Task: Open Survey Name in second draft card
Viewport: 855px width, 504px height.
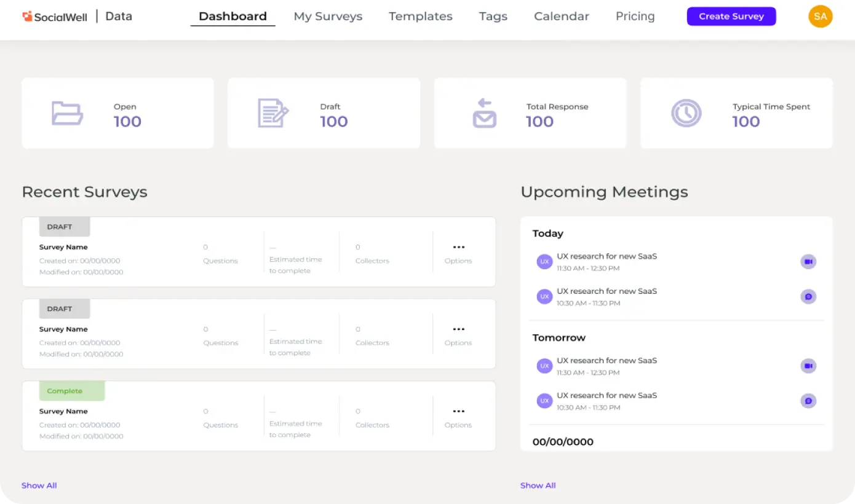Action: click(x=63, y=329)
